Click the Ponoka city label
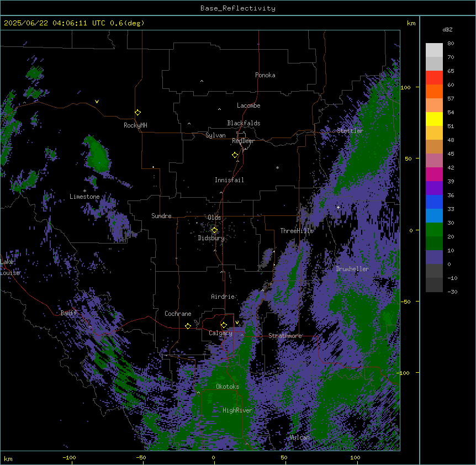The width and height of the screenshot is (476, 465). click(265, 75)
